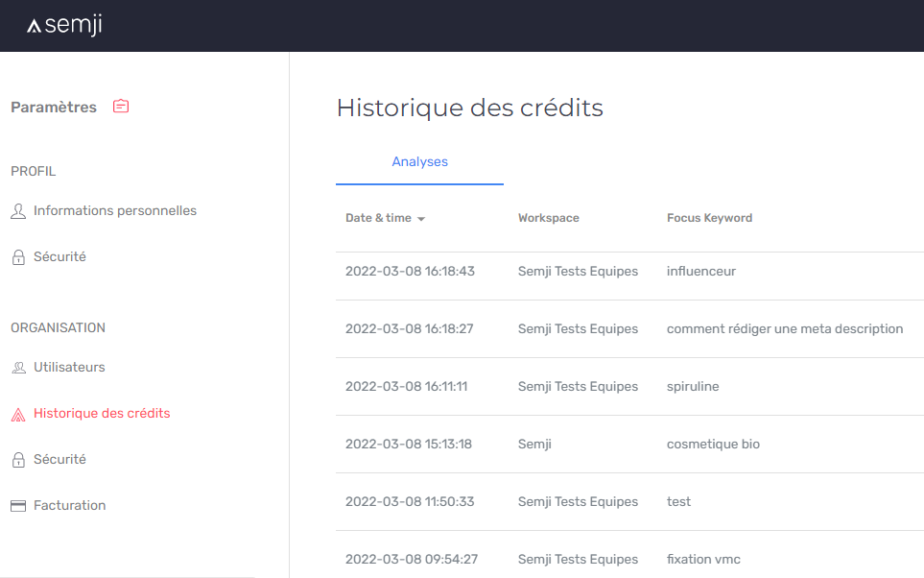
Task: Click the Semji logo in header
Action: point(64,25)
